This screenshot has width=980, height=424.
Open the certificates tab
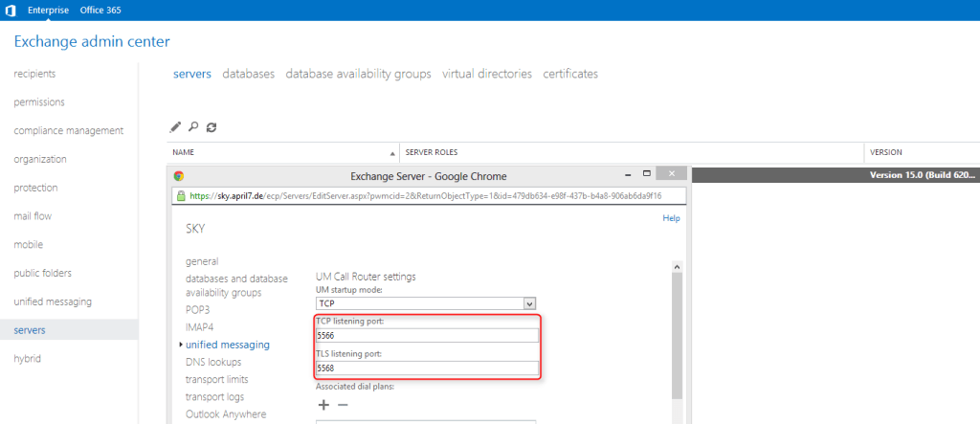(x=570, y=74)
